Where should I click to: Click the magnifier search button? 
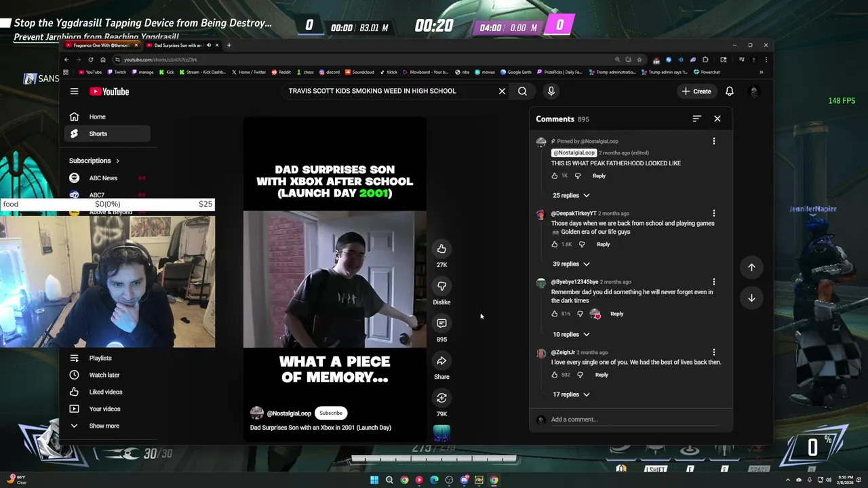coord(522,91)
